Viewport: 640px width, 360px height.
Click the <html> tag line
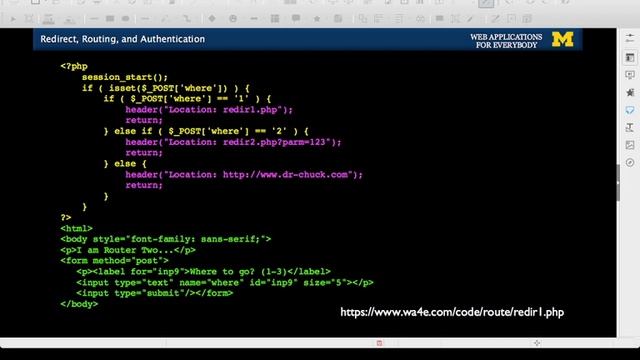click(x=76, y=229)
